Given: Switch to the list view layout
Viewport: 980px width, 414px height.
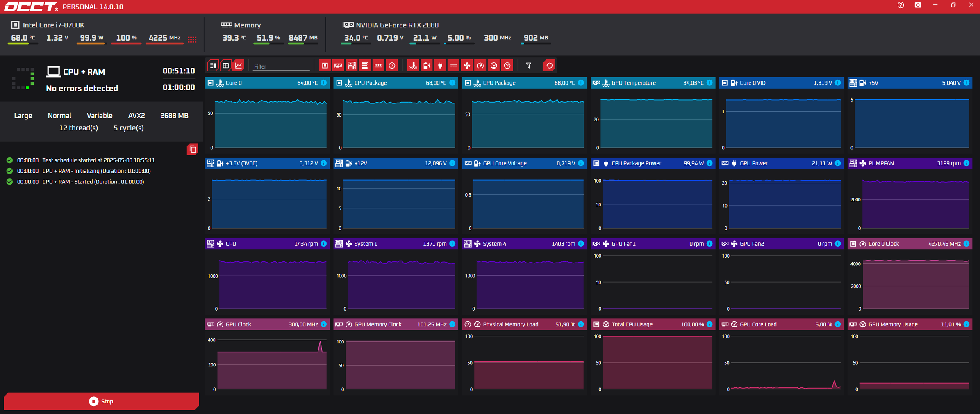Looking at the screenshot, I should pyautogui.click(x=213, y=66).
